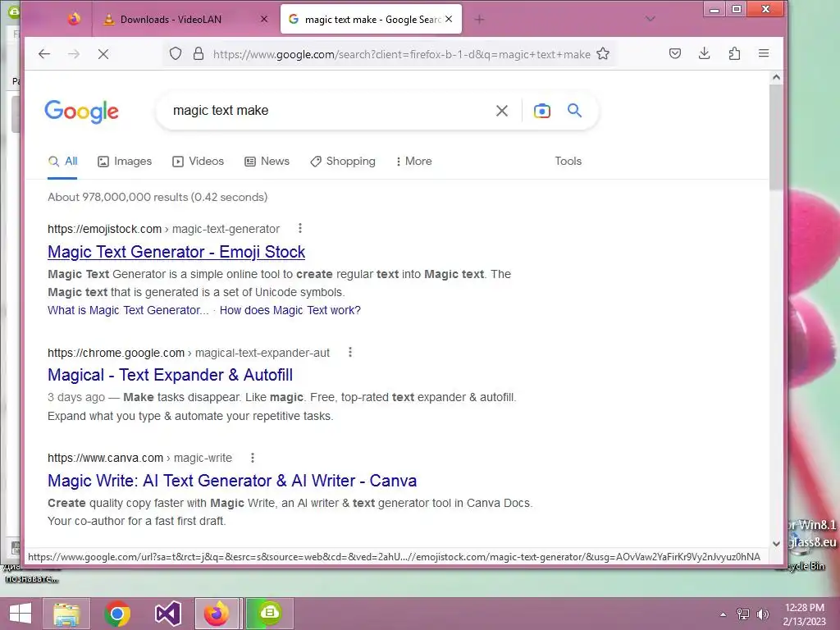Follow How does Magic Text work? sublink

tap(290, 310)
